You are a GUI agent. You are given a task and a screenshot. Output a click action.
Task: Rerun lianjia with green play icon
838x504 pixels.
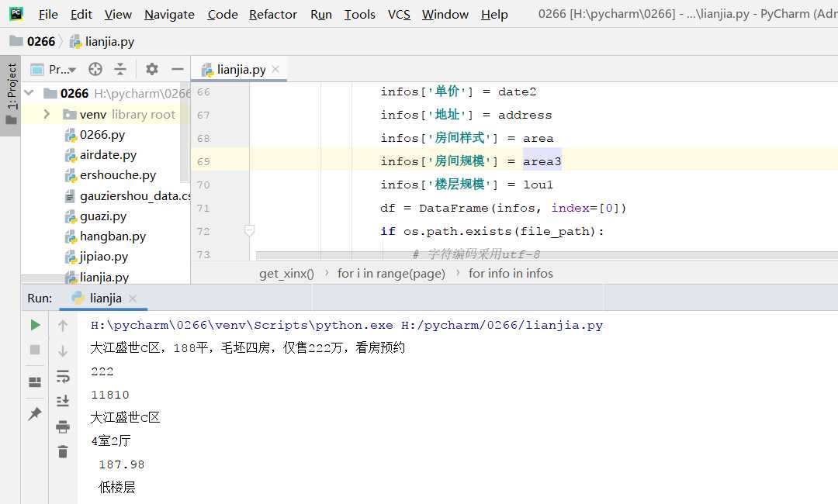[35, 325]
